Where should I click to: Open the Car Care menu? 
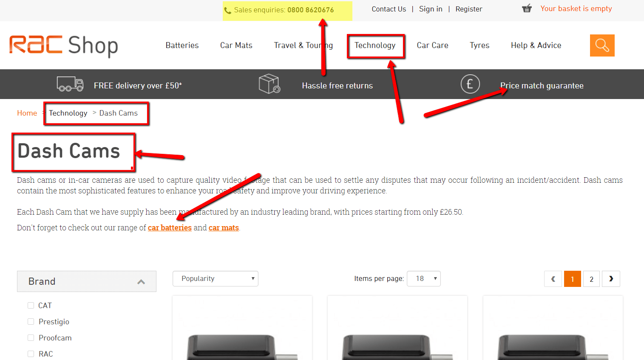(432, 45)
